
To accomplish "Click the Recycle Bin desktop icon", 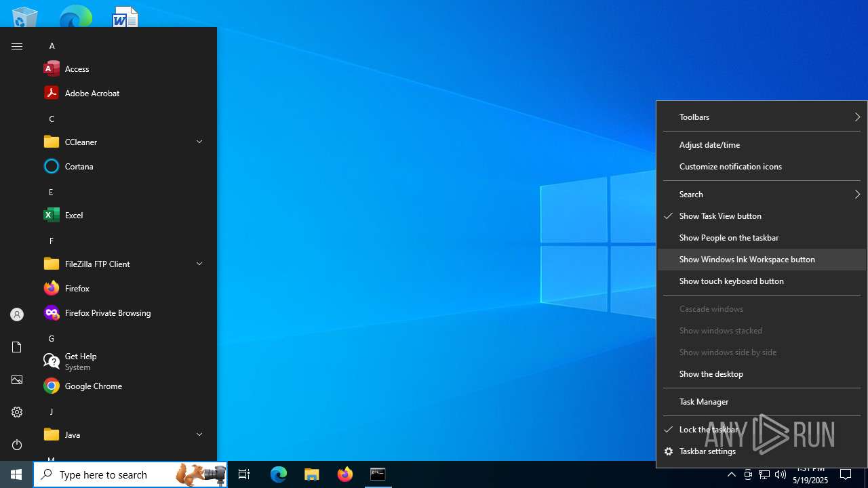I will [25, 17].
